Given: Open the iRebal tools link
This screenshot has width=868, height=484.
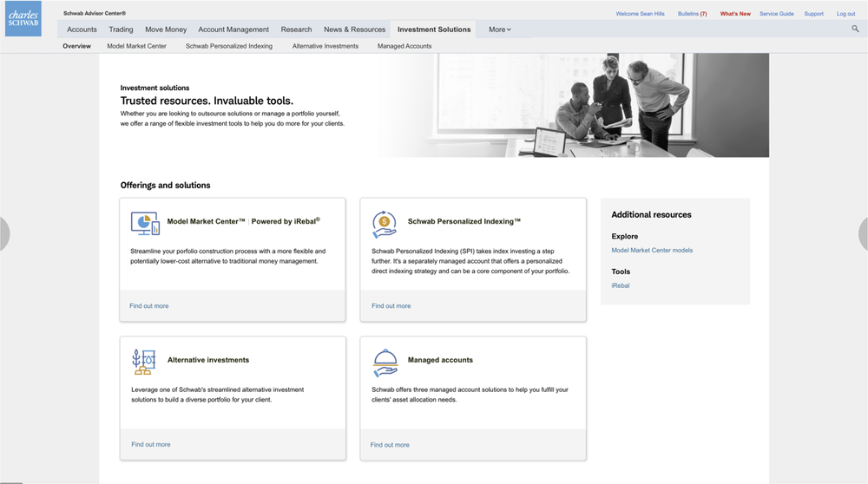Looking at the screenshot, I should 621,285.
